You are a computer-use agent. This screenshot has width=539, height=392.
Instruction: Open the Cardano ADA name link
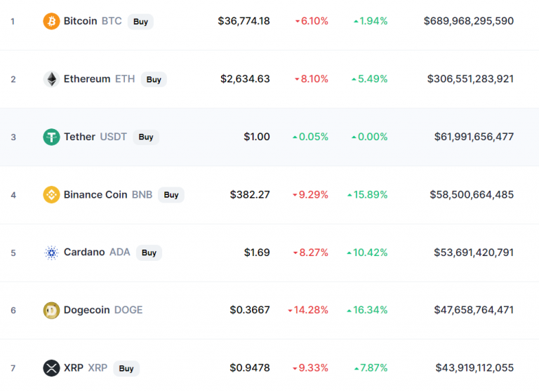tap(97, 252)
